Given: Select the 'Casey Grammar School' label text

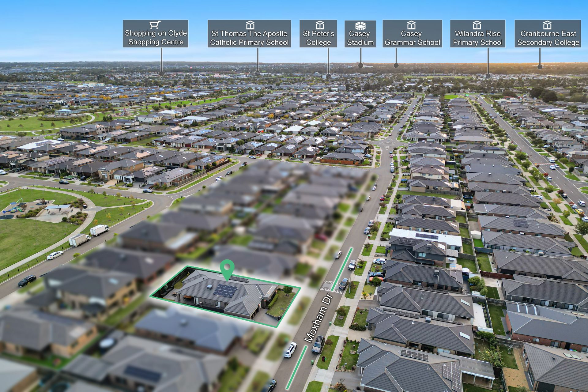Looking at the screenshot, I should 412,38.
